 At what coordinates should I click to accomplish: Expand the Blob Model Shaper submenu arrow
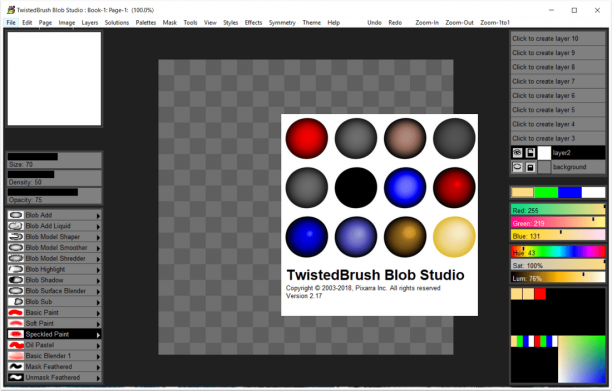point(98,237)
